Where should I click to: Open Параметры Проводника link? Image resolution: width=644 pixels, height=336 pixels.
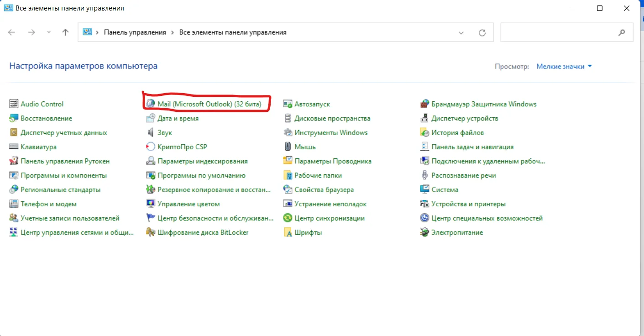333,161
